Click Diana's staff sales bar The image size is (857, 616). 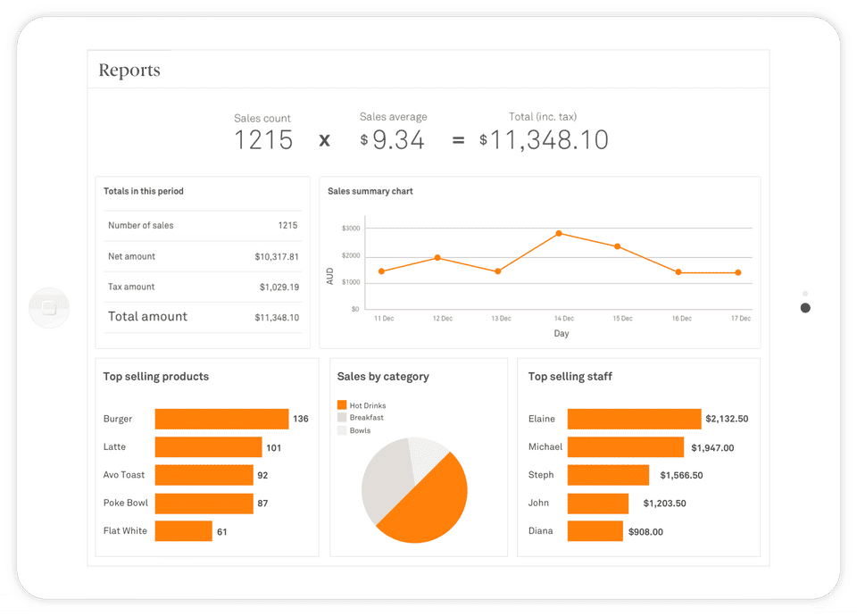click(595, 530)
